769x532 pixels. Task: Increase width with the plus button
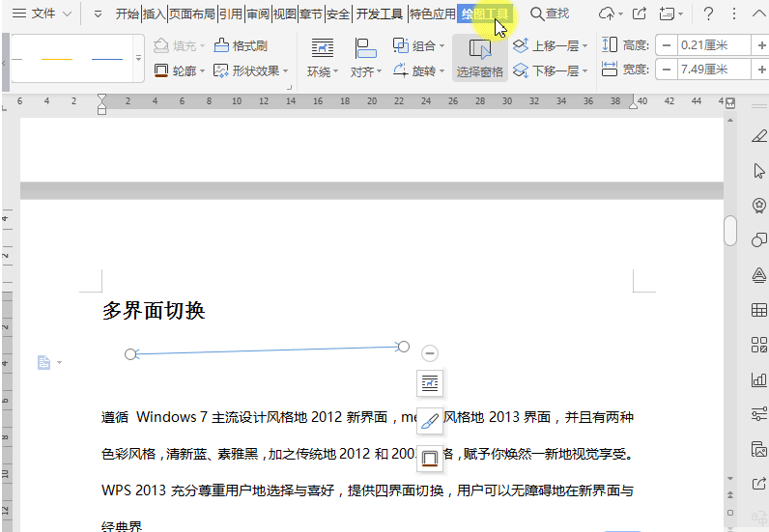coord(761,70)
